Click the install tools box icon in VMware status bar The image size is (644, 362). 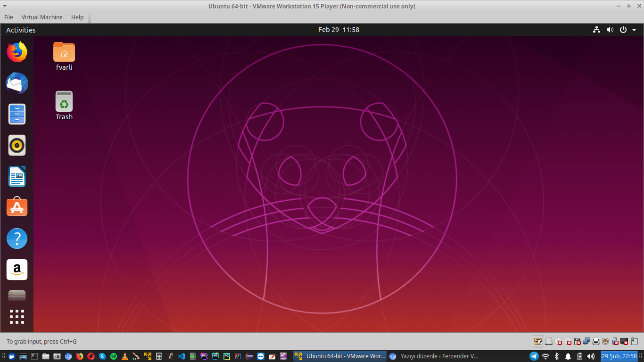(x=538, y=341)
